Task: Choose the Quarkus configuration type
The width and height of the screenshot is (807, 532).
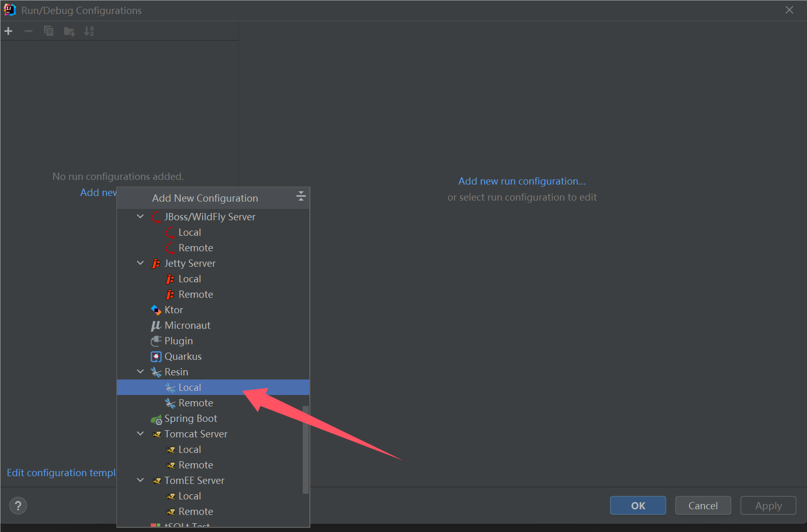Action: click(183, 356)
